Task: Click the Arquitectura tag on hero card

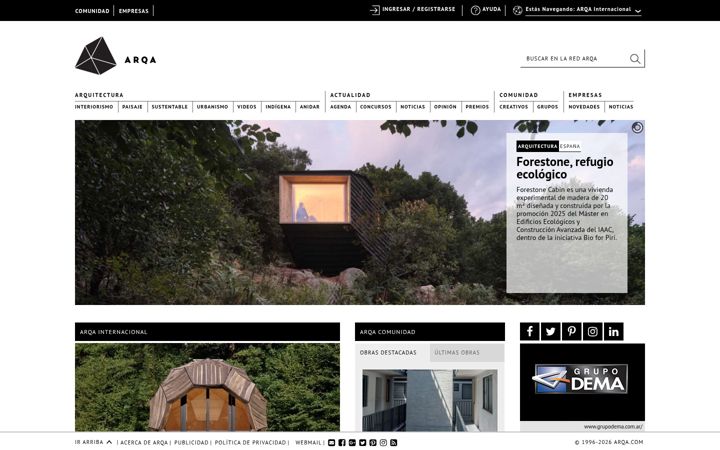Action: tap(537, 146)
